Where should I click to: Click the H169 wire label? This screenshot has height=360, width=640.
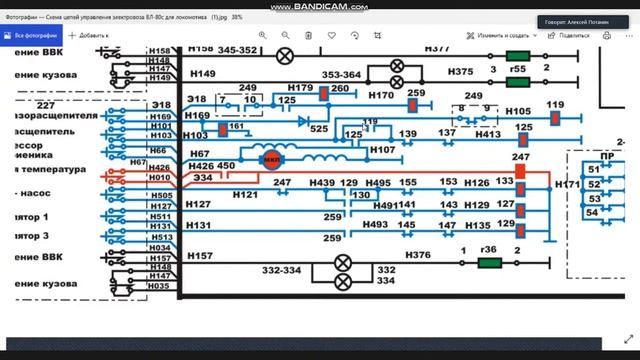197,116
